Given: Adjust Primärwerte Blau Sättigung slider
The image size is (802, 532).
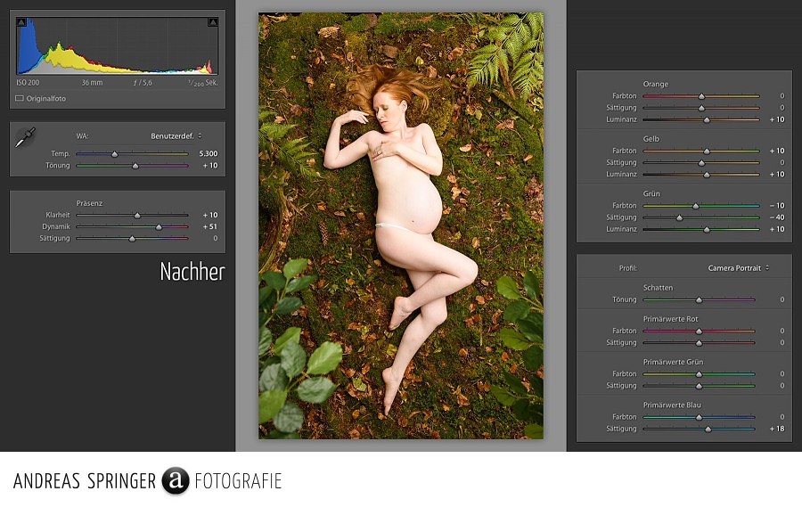Looking at the screenshot, I should (708, 430).
